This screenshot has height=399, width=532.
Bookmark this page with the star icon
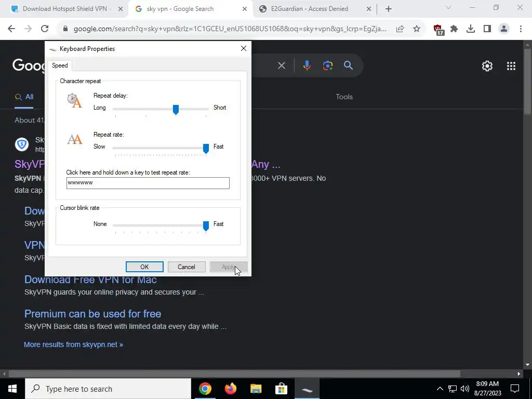[x=417, y=29]
